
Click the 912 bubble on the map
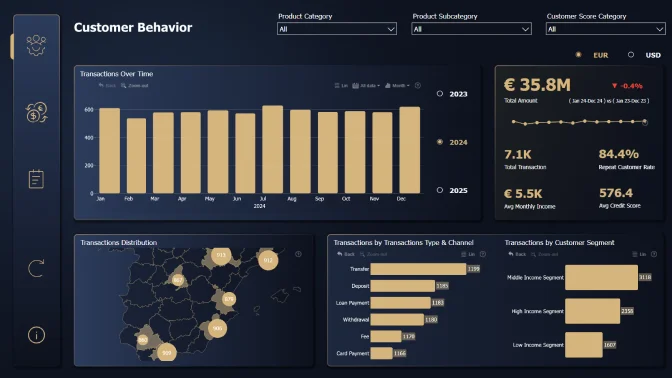click(x=268, y=260)
